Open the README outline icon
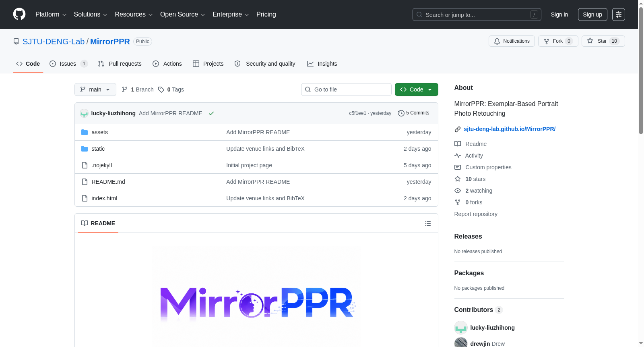Viewport: 644px width, 347px height. 428,223
